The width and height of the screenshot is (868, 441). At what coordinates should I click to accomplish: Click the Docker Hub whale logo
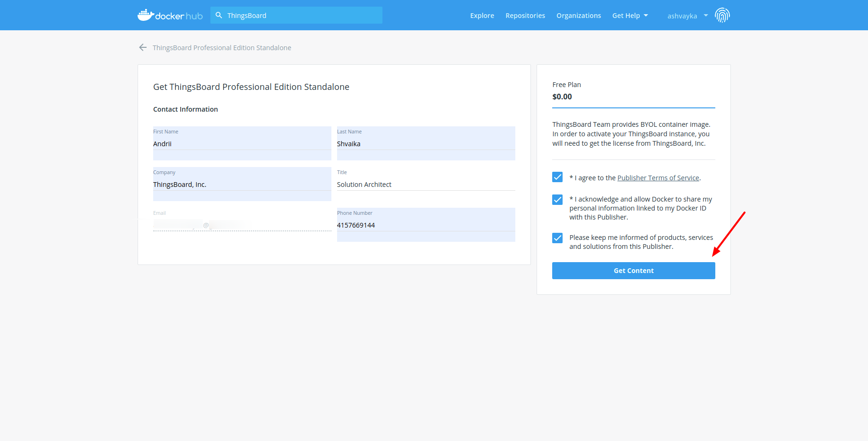pos(146,15)
